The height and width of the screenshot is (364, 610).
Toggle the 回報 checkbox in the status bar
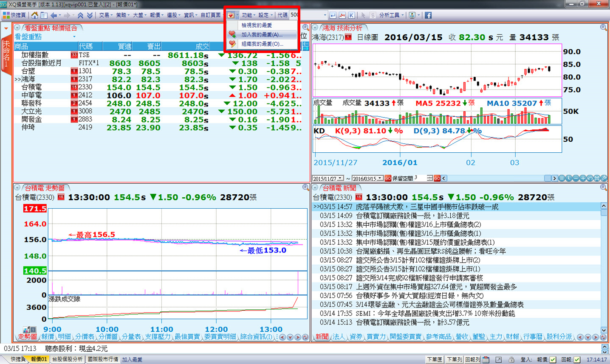[x=576, y=360]
